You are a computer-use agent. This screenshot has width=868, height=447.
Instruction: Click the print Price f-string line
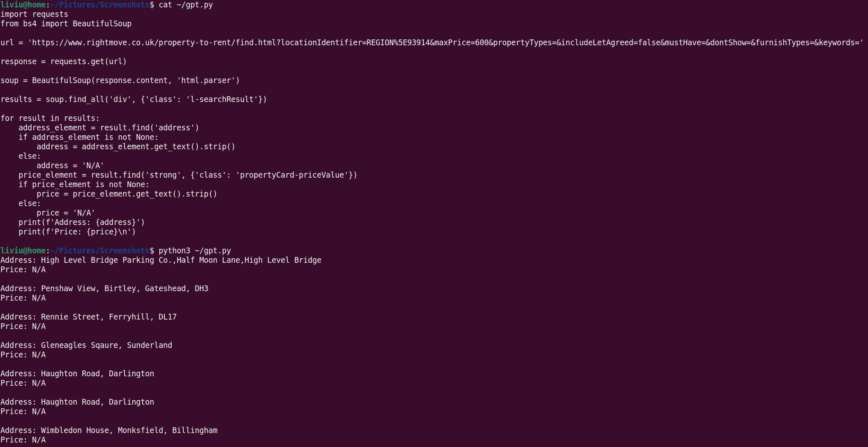coord(77,232)
